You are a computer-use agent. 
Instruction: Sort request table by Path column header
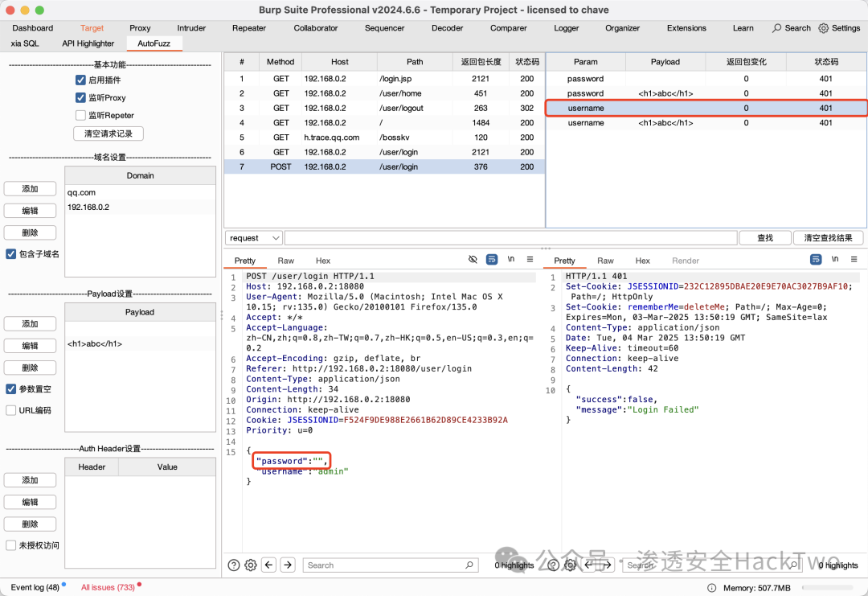pos(415,62)
